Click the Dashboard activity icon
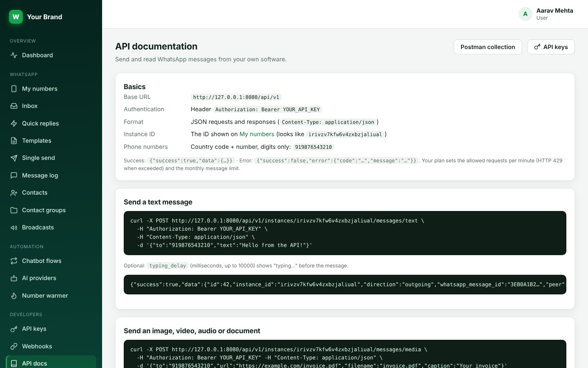Image resolution: width=588 pixels, height=368 pixels. tap(14, 55)
